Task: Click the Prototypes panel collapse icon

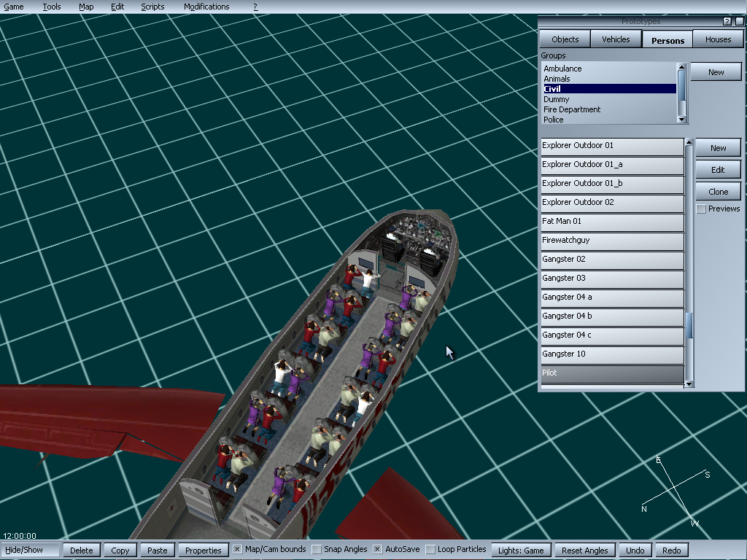Action: click(x=740, y=21)
